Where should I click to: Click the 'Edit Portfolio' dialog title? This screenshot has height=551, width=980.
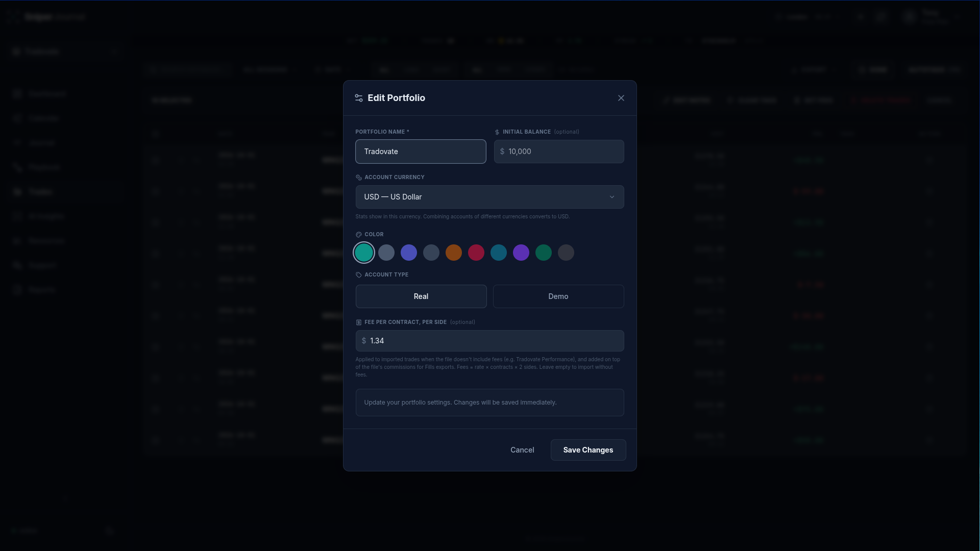pos(396,98)
